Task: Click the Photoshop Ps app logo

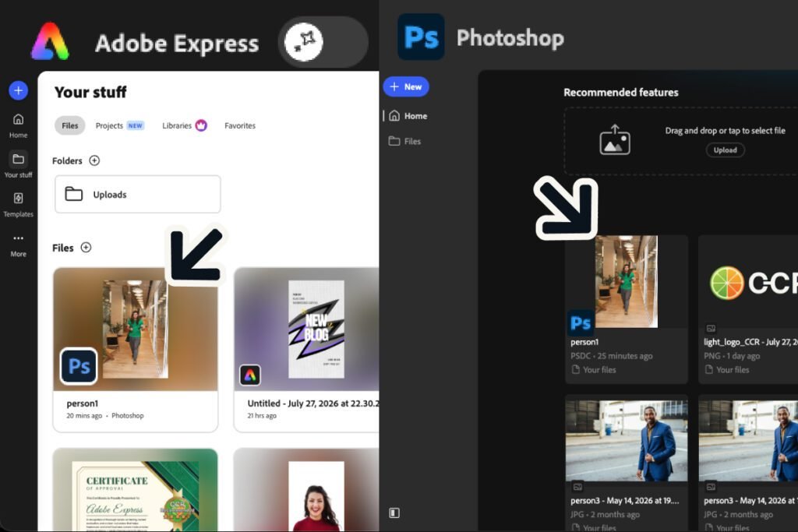Action: (421, 37)
